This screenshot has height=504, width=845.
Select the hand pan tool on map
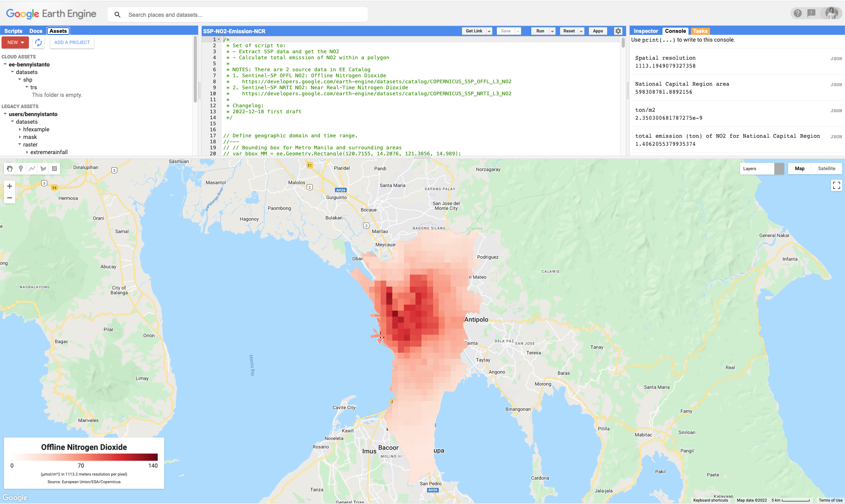point(10,169)
